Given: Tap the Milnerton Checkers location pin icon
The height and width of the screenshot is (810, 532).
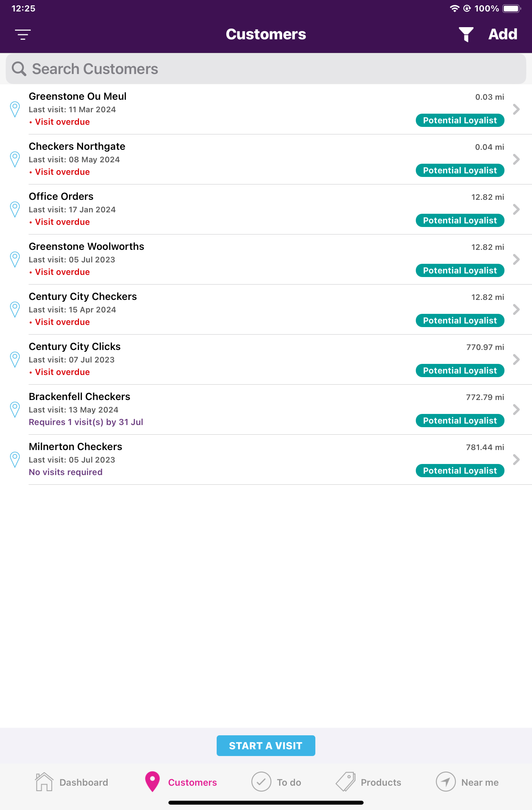Looking at the screenshot, I should pyautogui.click(x=15, y=460).
